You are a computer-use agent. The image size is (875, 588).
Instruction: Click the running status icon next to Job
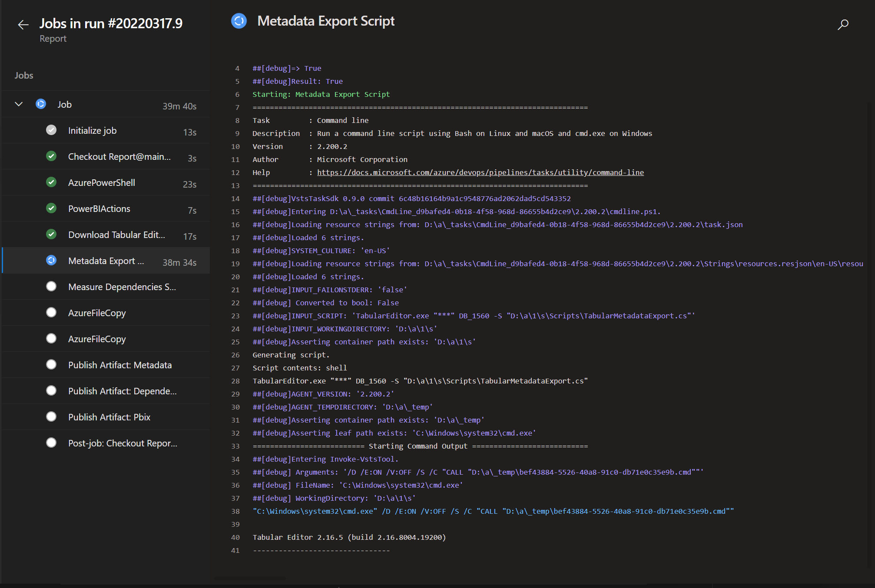41,104
